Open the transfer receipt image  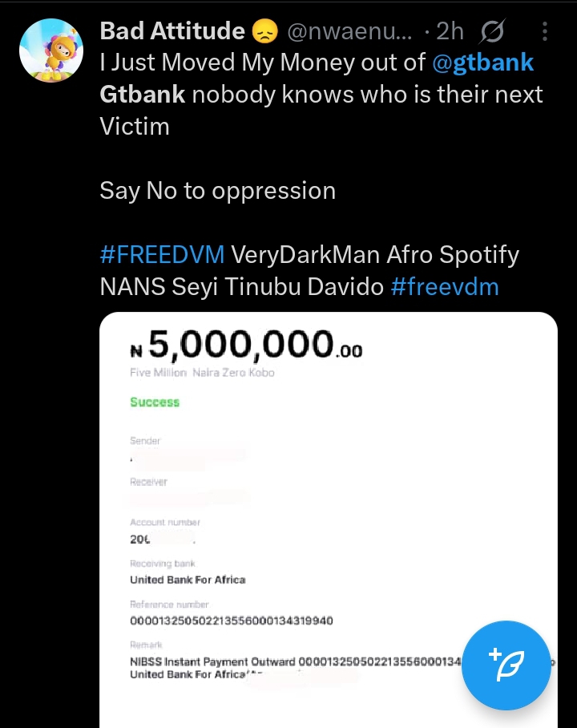(329, 520)
